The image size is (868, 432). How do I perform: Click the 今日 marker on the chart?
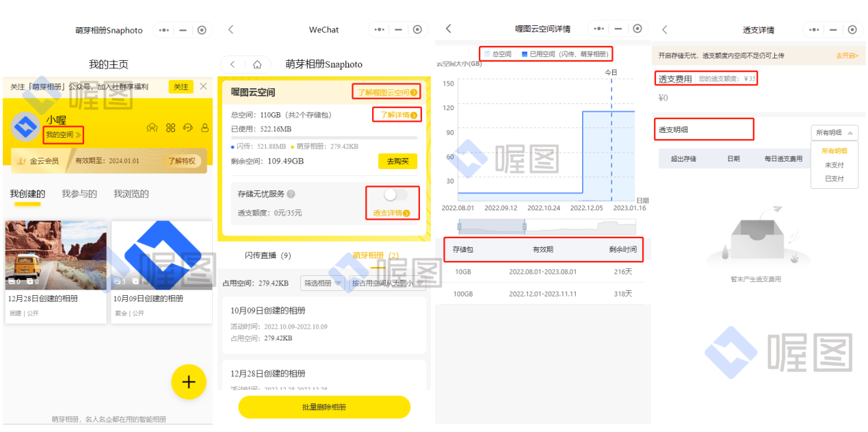coord(611,73)
